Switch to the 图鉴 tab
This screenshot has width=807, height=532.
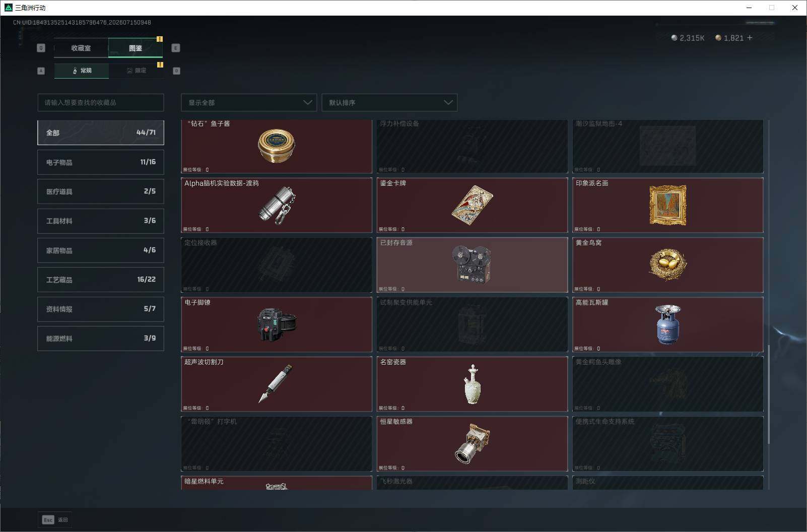pos(136,48)
